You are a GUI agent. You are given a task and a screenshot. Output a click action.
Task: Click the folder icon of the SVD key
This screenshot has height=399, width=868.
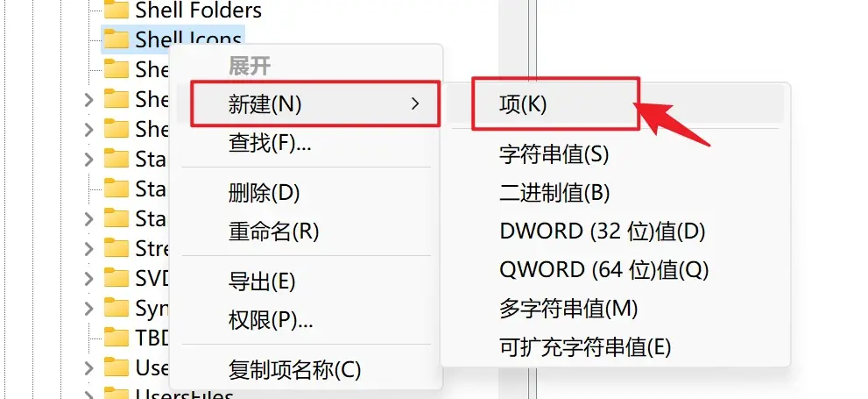point(116,278)
